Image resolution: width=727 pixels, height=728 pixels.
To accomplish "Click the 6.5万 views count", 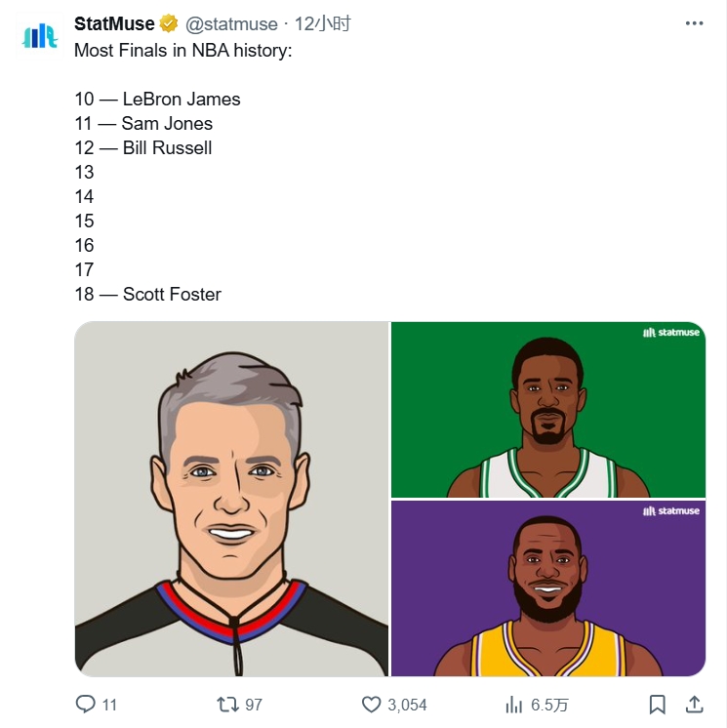I will click(x=550, y=705).
